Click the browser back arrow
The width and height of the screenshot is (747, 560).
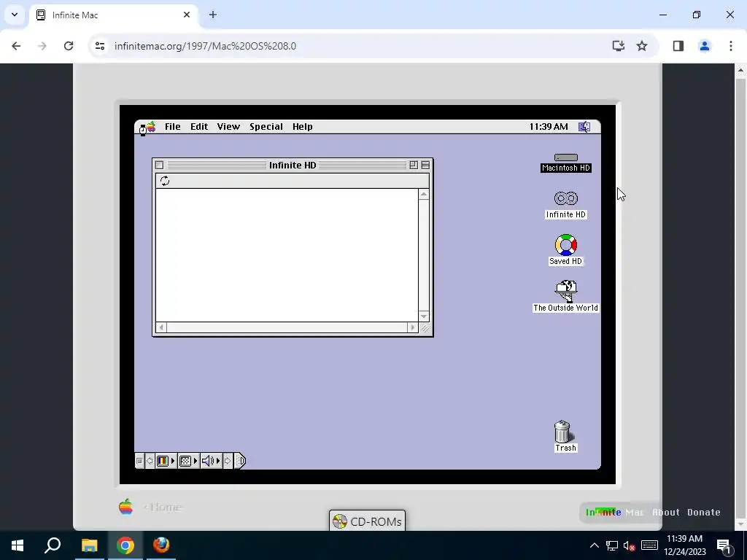point(16,46)
